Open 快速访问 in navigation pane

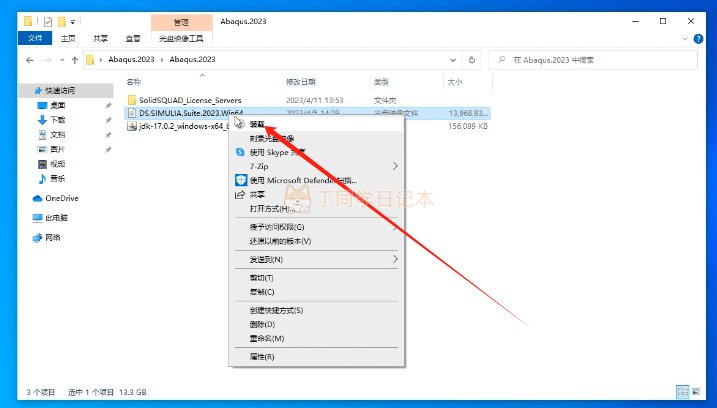point(60,91)
